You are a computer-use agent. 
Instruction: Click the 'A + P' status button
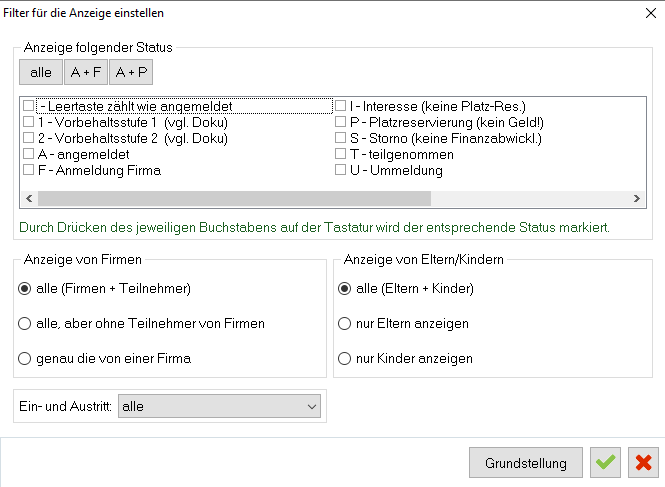click(131, 72)
